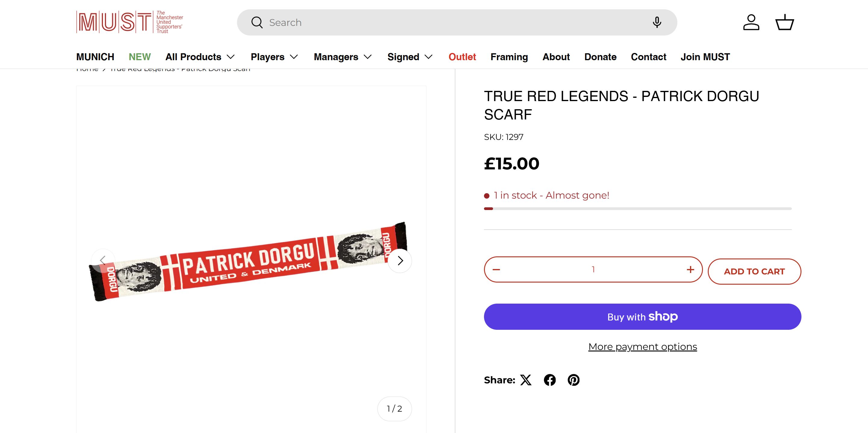
Task: Increase quantity with plus button
Action: [x=690, y=269]
